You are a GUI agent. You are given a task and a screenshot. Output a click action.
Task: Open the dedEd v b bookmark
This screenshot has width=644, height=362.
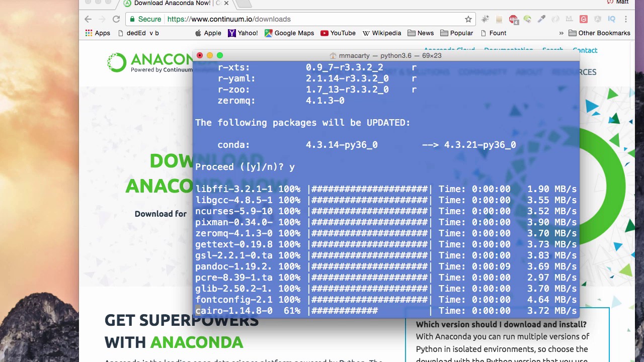coord(138,33)
